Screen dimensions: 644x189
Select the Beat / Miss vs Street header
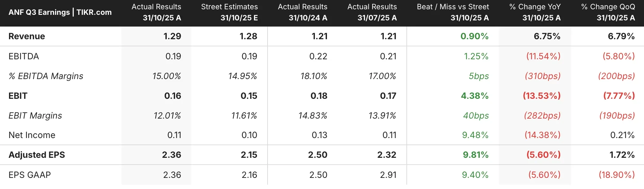(x=453, y=12)
